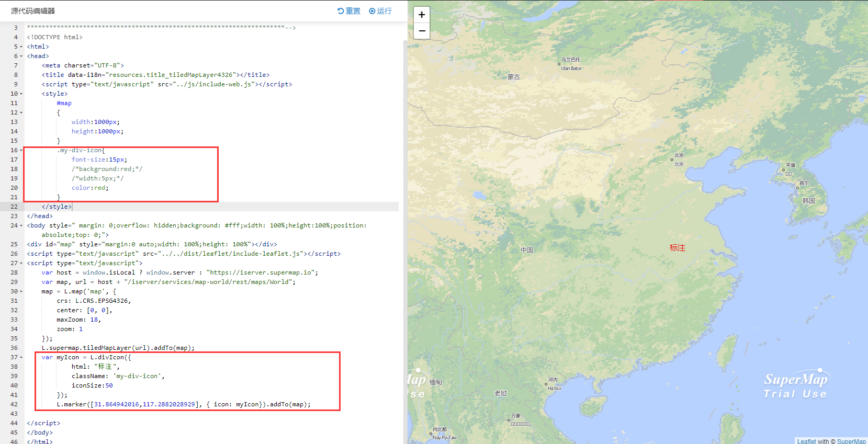The height and width of the screenshot is (444, 868).
Task: Click the Nay Pyi Taw city label
Action: 445,438
